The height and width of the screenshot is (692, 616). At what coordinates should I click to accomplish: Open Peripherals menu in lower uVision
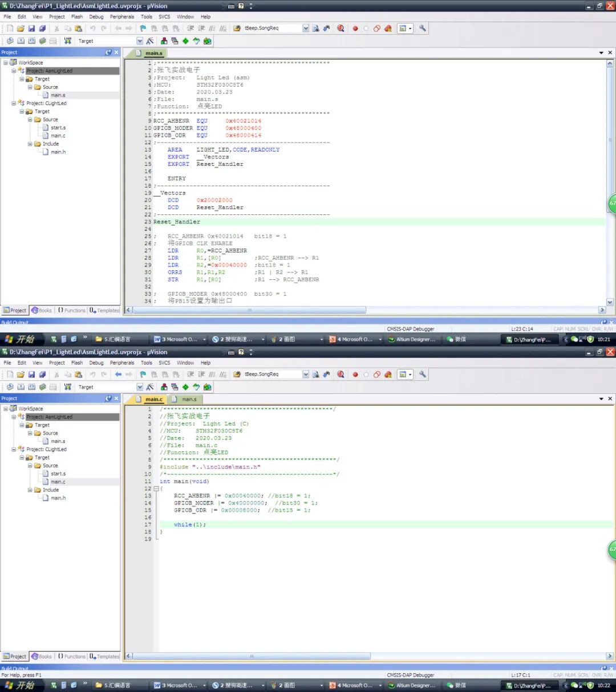pos(122,363)
